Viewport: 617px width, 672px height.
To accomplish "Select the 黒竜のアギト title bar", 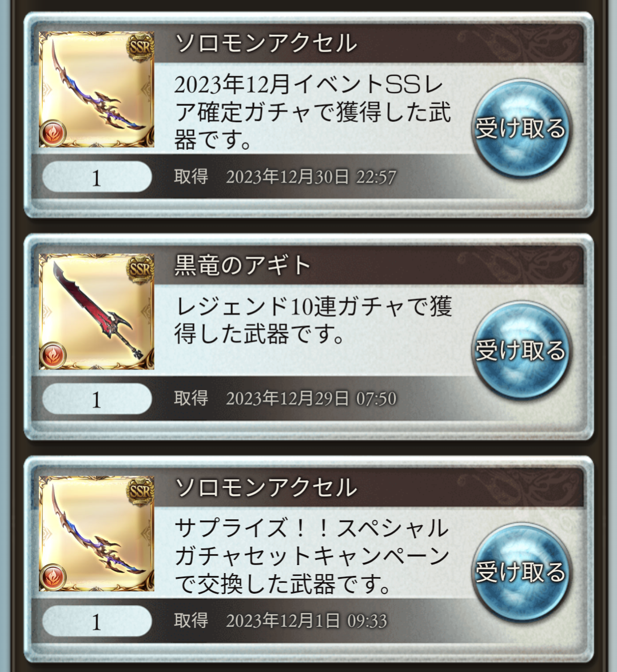I will click(x=369, y=265).
